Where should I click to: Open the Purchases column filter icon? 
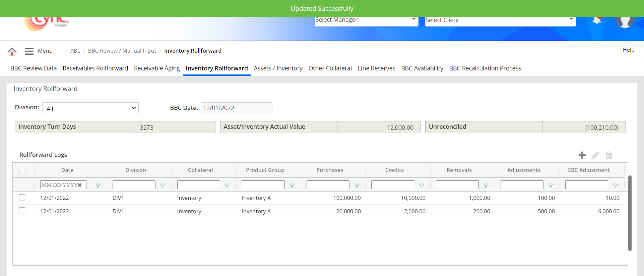357,185
